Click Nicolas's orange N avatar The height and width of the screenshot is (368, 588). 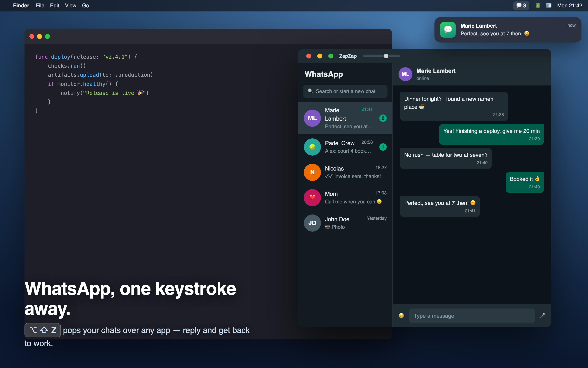point(312,172)
